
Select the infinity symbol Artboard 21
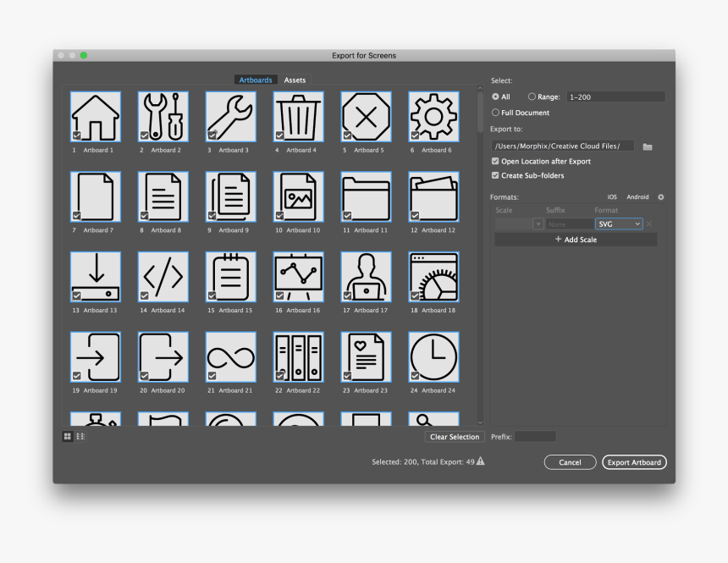[x=230, y=356]
